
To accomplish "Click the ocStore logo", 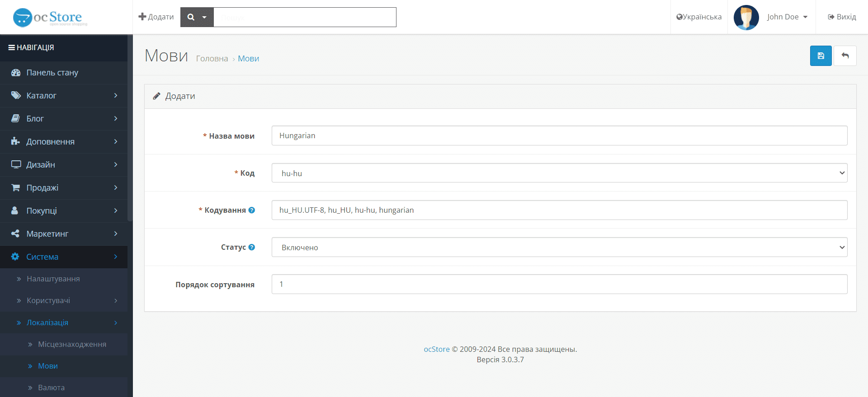I will [x=50, y=17].
